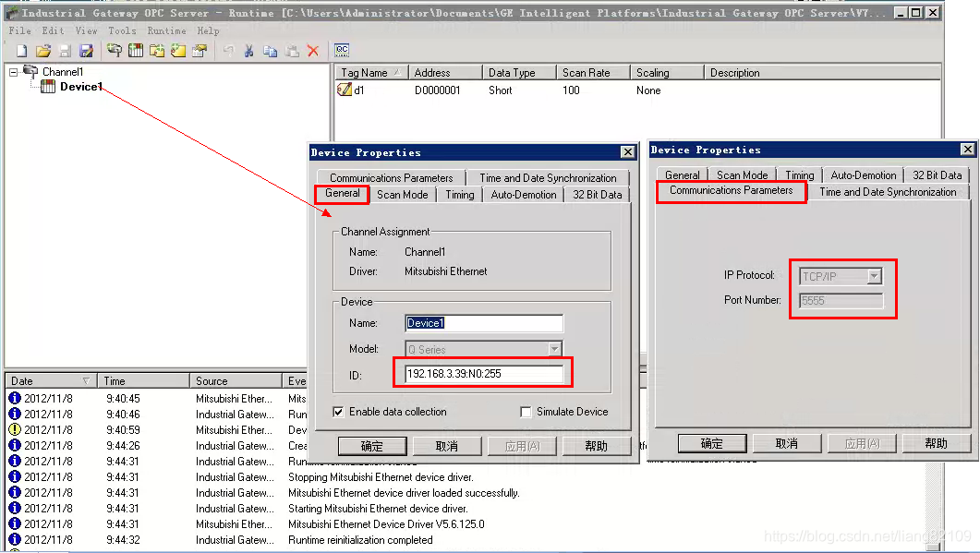This screenshot has height=553, width=980.
Task: Switch to Timing tab in left dialog
Action: click(x=460, y=194)
